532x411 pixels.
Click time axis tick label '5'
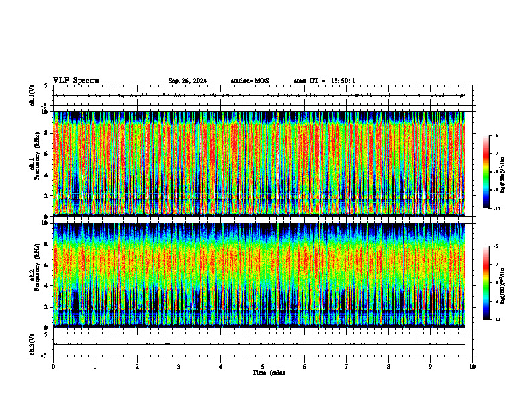pyautogui.click(x=263, y=367)
